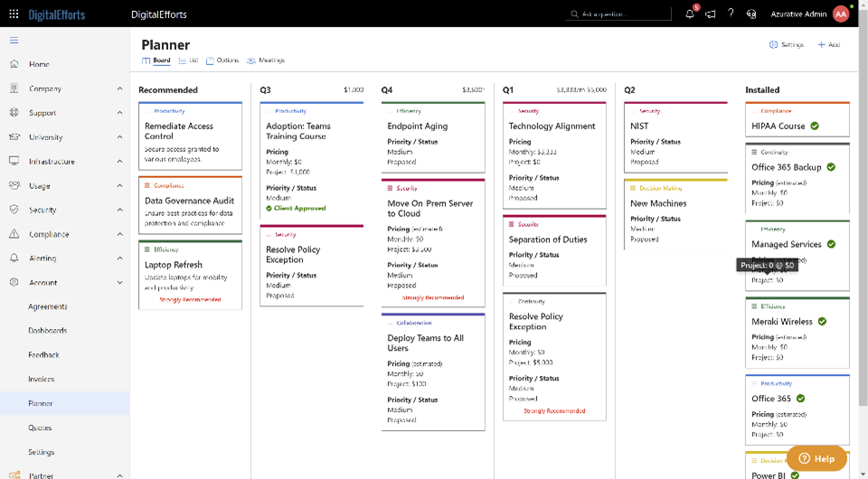
Task: Toggle the University section chevron
Action: click(x=119, y=136)
